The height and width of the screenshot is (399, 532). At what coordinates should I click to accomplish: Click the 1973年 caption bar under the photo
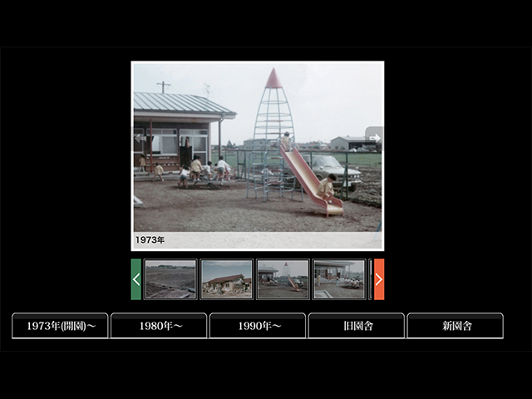point(257,240)
